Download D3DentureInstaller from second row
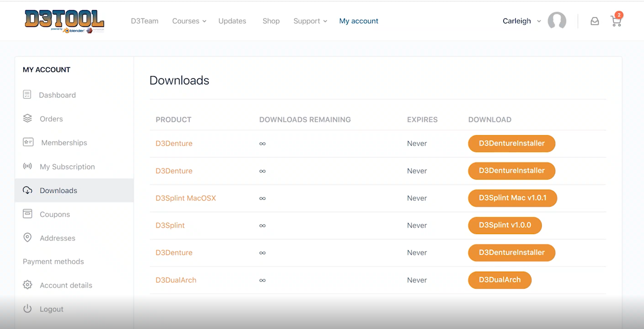The image size is (644, 329). pyautogui.click(x=512, y=171)
